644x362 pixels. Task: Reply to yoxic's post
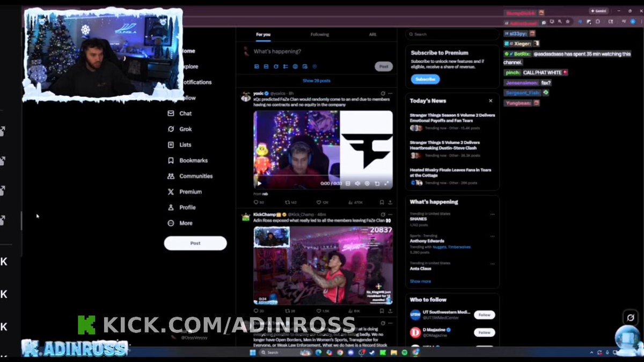(x=259, y=203)
